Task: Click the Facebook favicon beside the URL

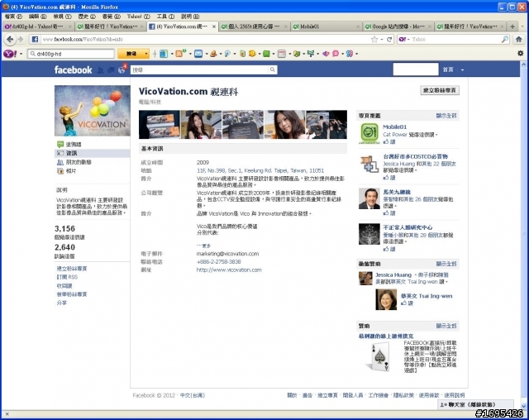Action: tap(35, 40)
